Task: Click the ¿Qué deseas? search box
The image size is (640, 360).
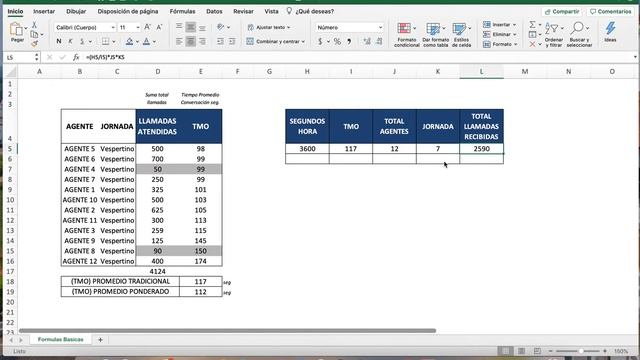Action: coord(310,11)
